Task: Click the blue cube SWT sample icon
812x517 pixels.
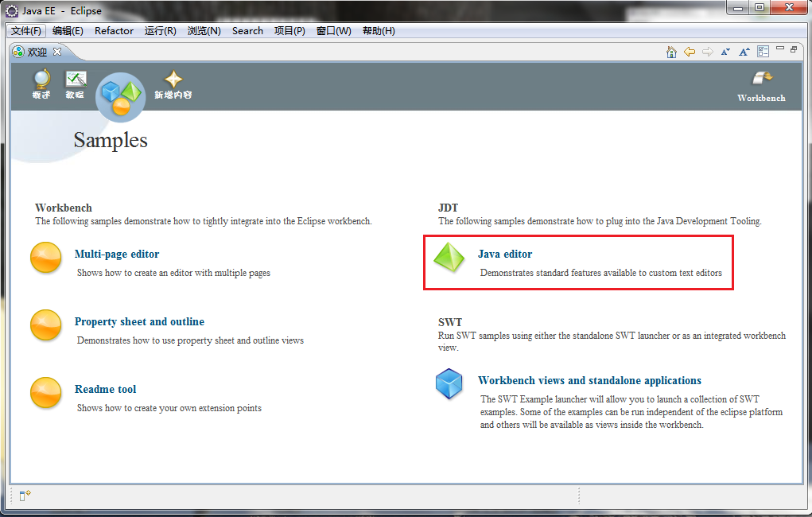Action: 449,384
